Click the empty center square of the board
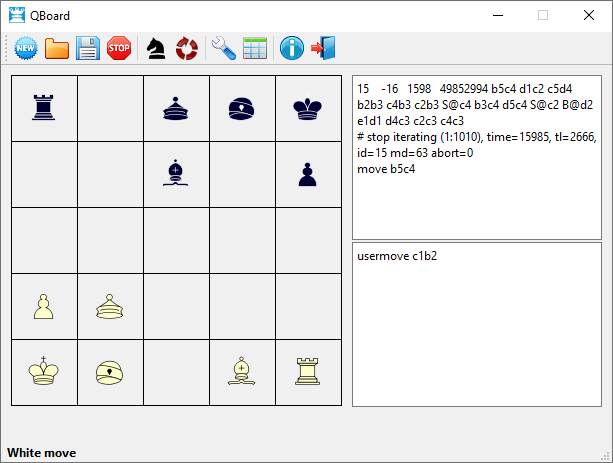 (176, 240)
